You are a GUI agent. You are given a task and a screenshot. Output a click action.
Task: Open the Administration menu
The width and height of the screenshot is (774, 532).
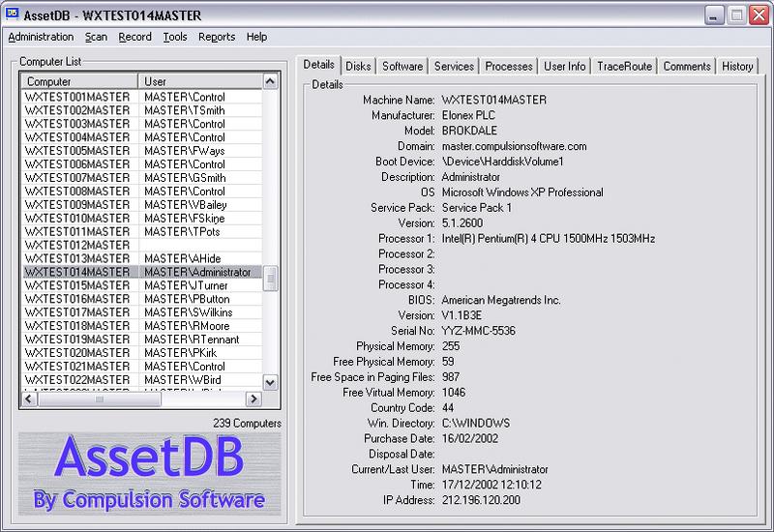coord(41,37)
